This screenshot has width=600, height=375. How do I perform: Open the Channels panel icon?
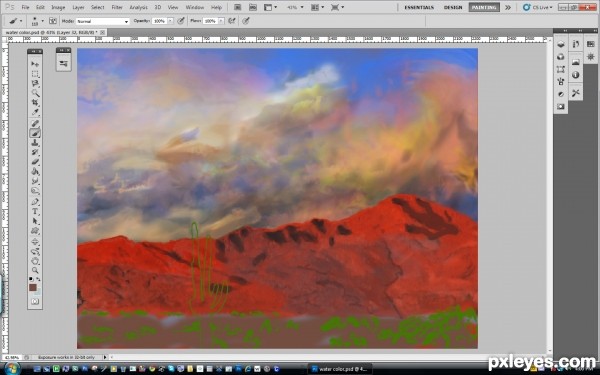pos(561,57)
